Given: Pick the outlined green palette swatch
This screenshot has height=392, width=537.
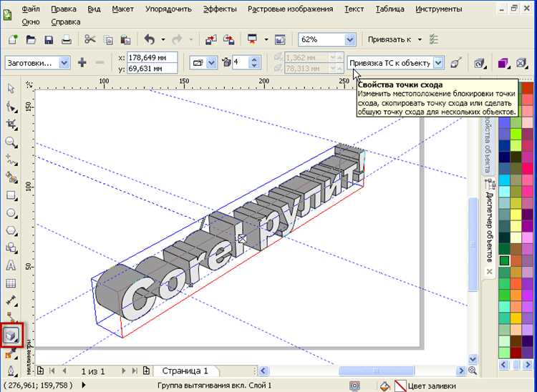Looking at the screenshot, I should click(x=504, y=261).
